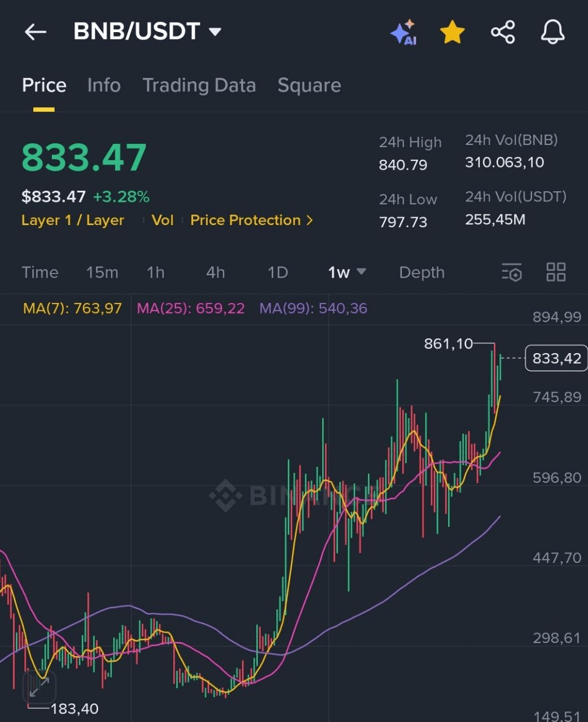Tap the 596,80 price axis label

pyautogui.click(x=556, y=478)
